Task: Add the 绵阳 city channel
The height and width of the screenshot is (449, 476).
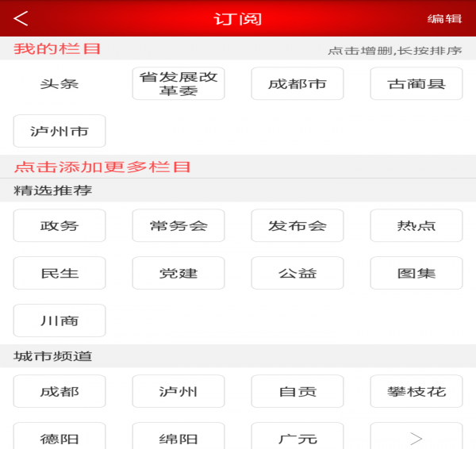Action: click(x=178, y=436)
